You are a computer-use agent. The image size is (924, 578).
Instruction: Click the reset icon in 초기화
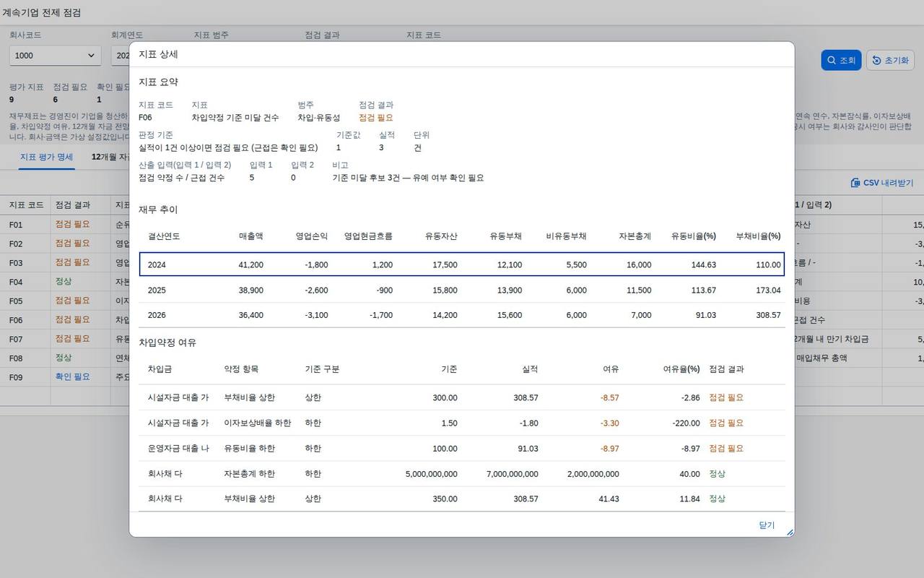pyautogui.click(x=876, y=60)
